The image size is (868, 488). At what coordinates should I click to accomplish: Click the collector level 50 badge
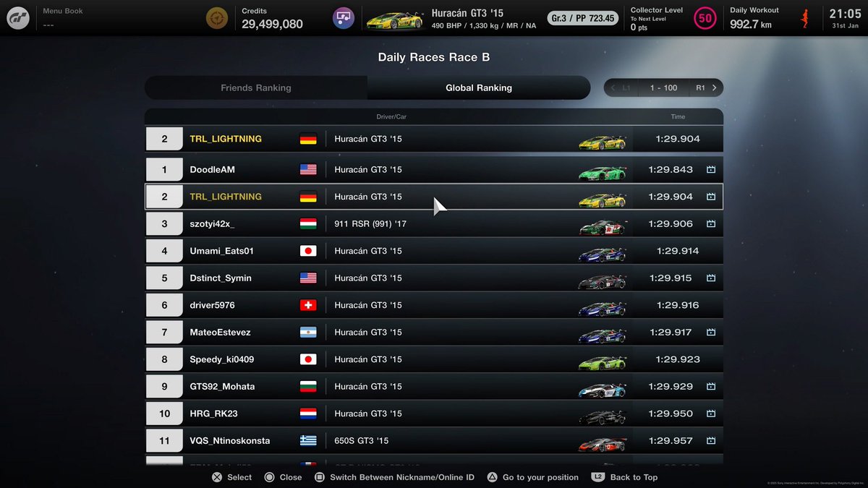(705, 18)
